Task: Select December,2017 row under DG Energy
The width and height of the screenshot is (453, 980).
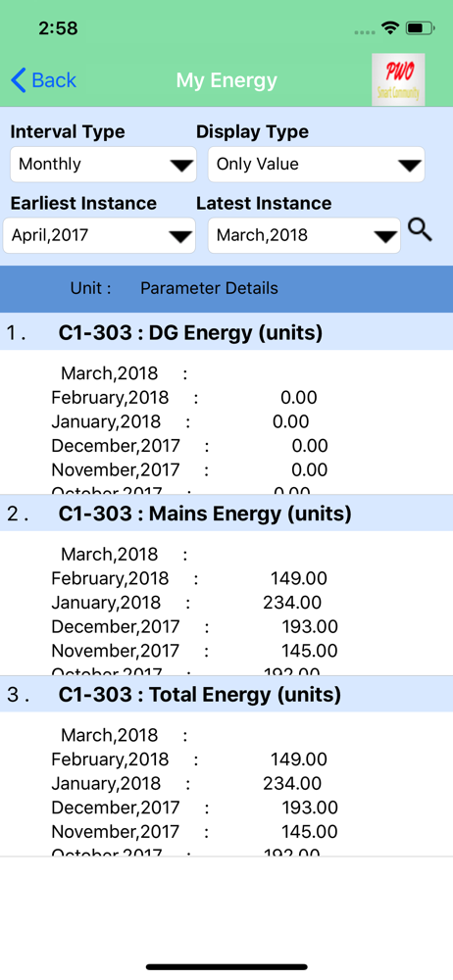Action: [x=189, y=446]
